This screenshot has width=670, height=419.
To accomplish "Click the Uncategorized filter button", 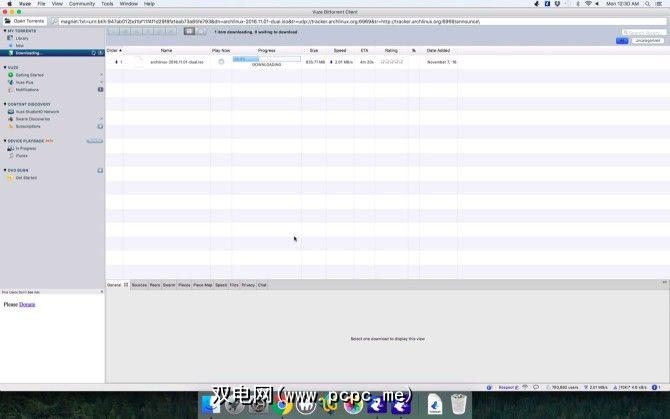I will (x=648, y=41).
